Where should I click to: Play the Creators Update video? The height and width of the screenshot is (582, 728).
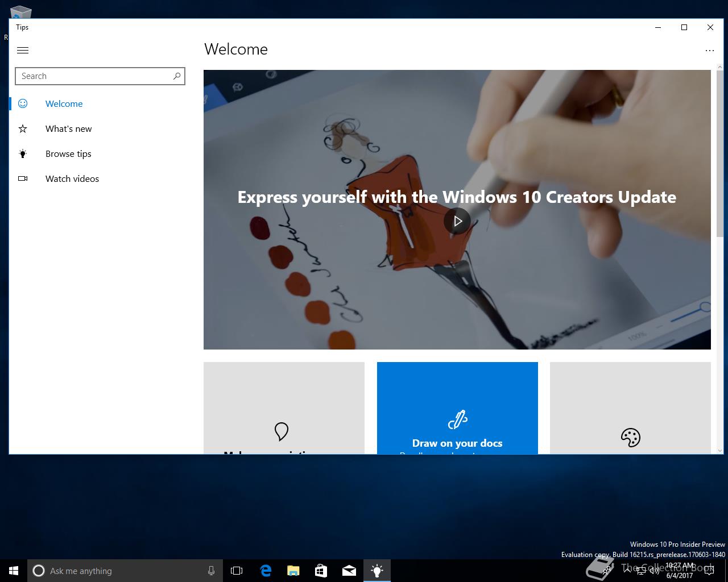tap(457, 221)
